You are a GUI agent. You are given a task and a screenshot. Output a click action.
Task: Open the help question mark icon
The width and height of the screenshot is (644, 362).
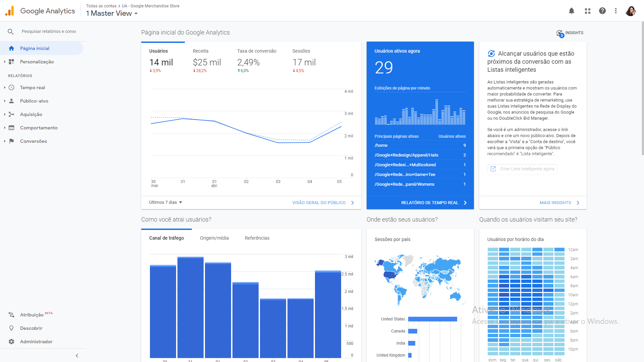point(602,11)
